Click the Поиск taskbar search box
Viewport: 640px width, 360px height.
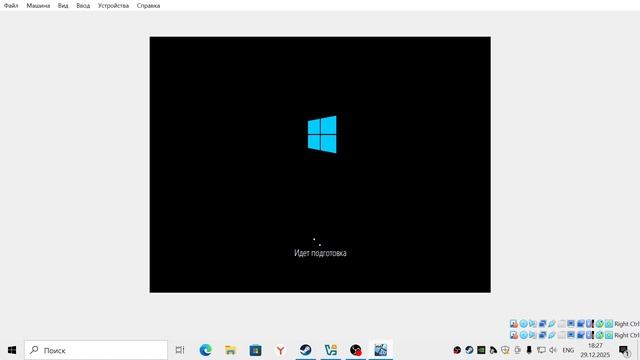[x=96, y=350]
